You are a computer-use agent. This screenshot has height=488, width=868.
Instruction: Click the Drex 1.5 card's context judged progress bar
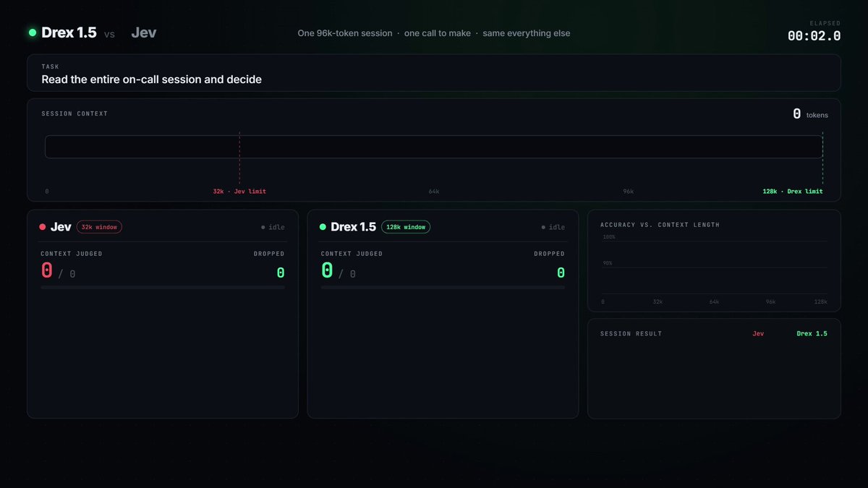tap(443, 287)
